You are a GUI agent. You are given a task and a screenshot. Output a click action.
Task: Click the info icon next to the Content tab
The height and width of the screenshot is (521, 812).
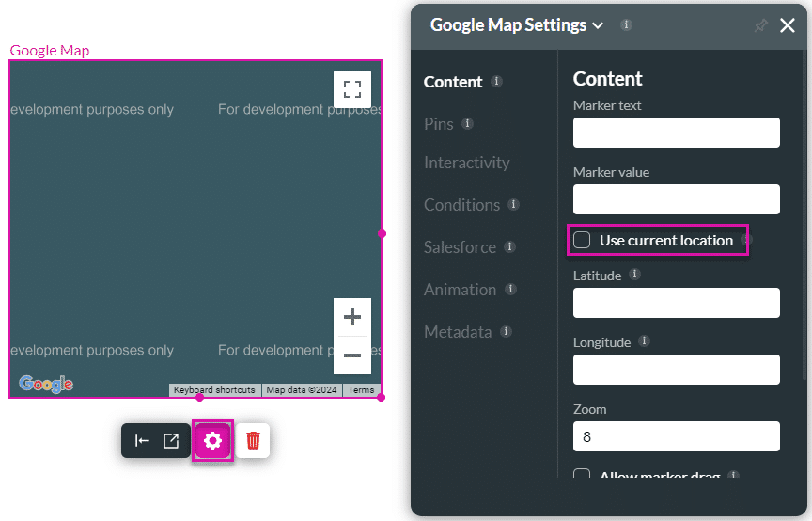(496, 81)
